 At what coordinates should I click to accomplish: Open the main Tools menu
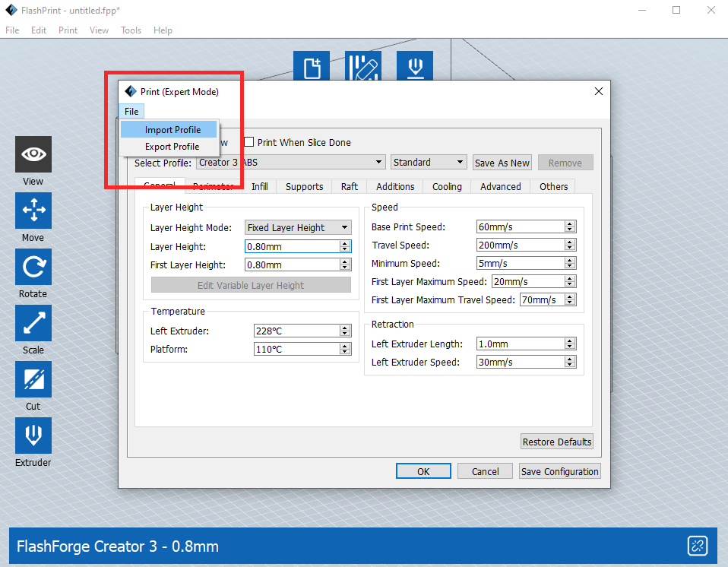[x=131, y=30]
